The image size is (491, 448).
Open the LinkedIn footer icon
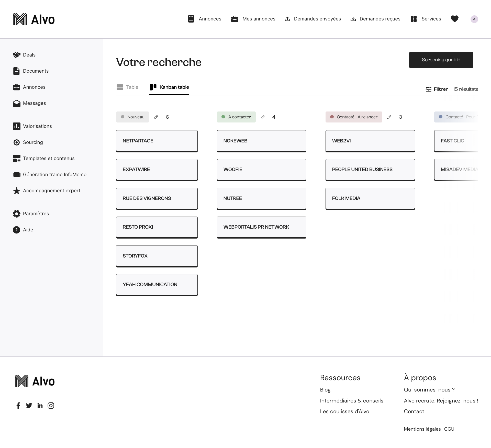point(40,406)
